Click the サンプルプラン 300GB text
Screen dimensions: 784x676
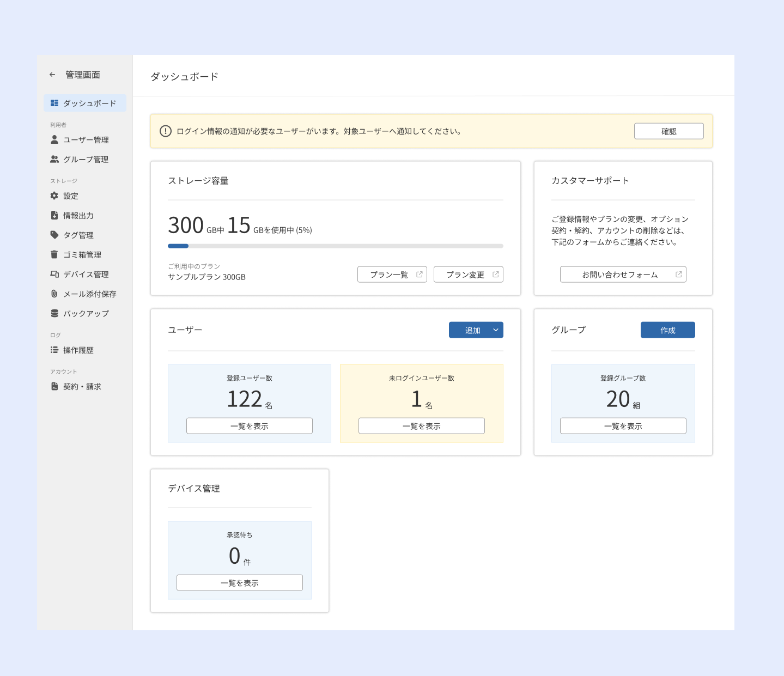(207, 277)
